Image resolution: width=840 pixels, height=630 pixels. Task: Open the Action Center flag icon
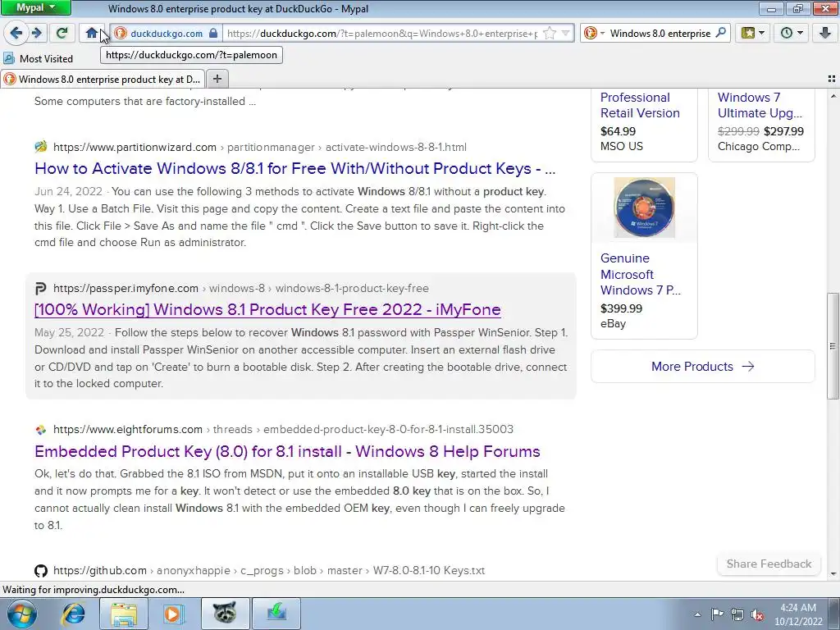[x=717, y=614]
